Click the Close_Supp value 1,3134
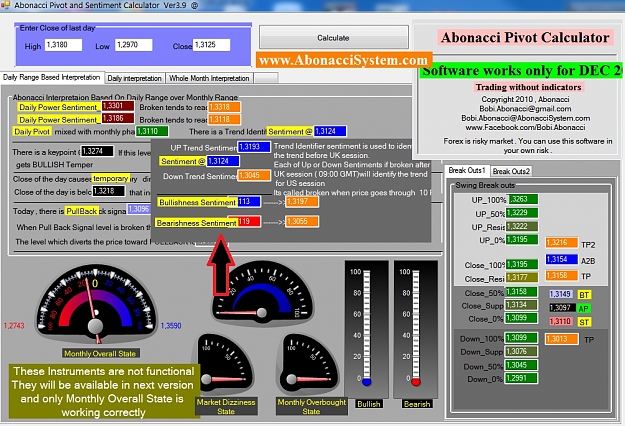The height and width of the screenshot is (426, 625). click(522, 305)
